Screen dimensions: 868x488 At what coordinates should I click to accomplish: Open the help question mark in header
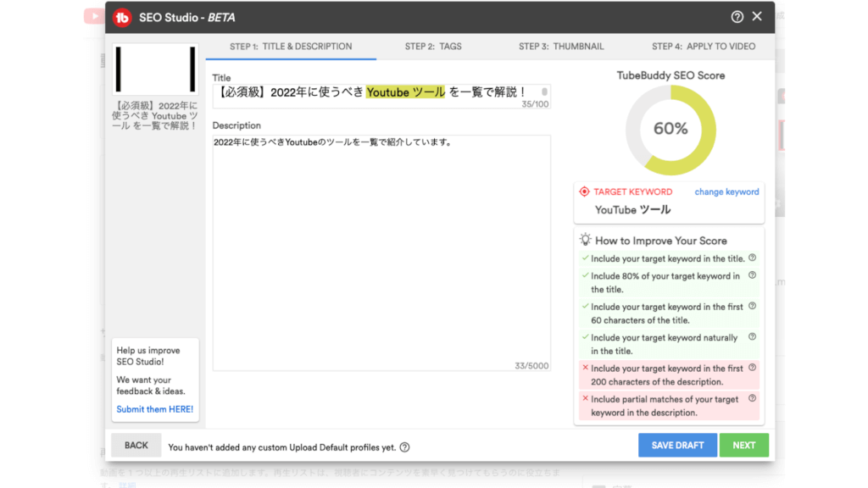pyautogui.click(x=737, y=17)
